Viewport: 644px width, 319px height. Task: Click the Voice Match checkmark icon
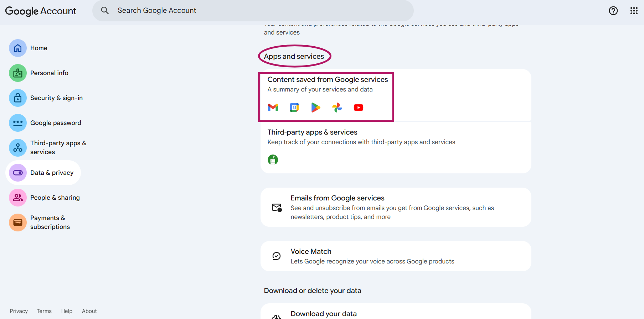click(277, 256)
